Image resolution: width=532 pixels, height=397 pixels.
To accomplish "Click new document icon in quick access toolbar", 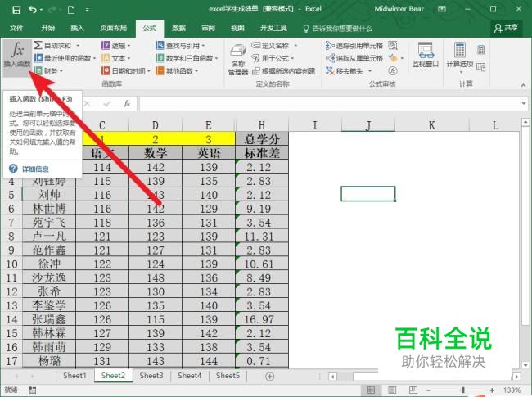I will point(71,10).
